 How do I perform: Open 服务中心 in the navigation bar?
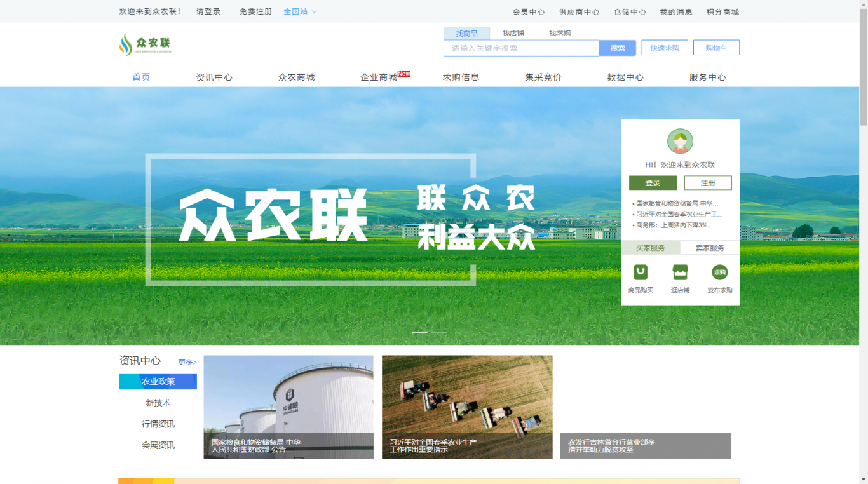(x=707, y=77)
